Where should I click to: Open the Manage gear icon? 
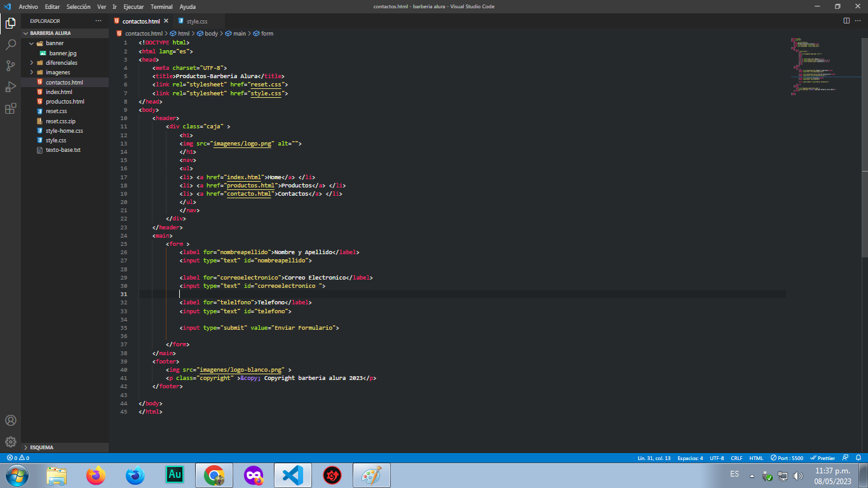pos(10,442)
